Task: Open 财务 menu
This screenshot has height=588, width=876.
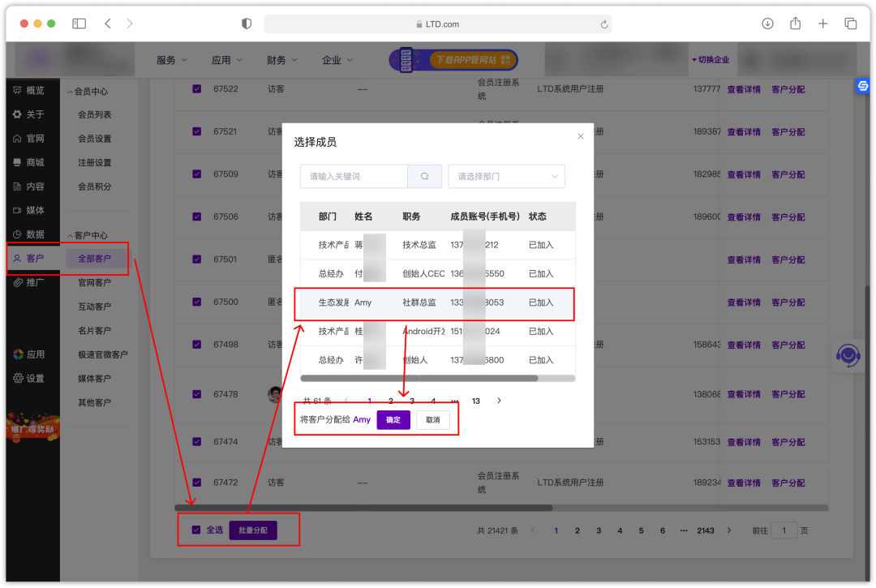Action: (282, 60)
